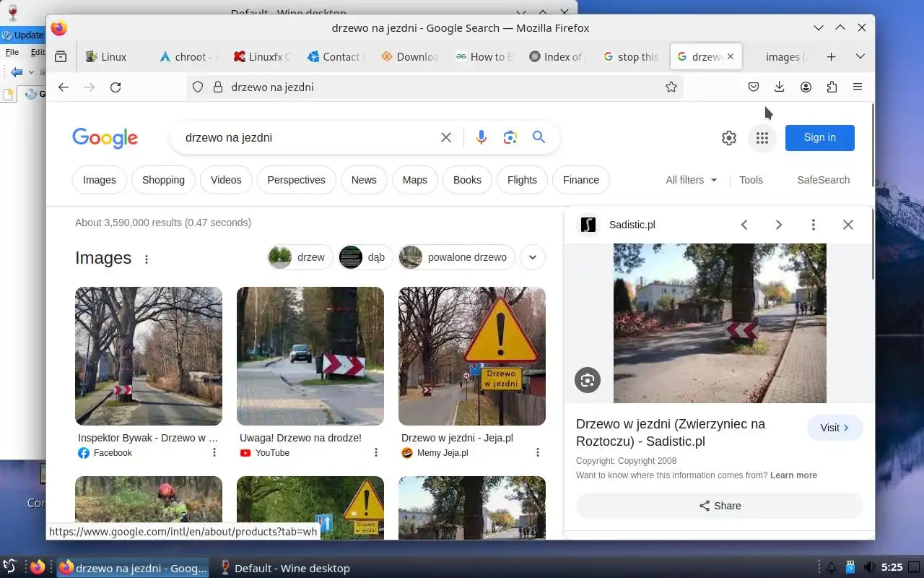
Task: Open the list-all-tabs dropdown arrow
Action: click(860, 56)
